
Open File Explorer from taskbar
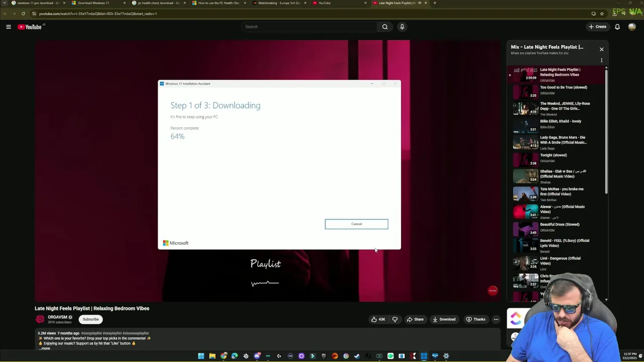[212, 356]
